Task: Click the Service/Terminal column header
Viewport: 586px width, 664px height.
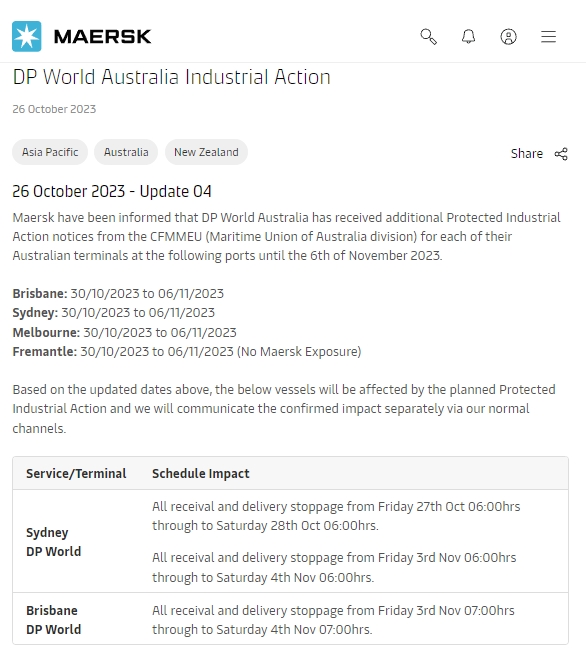Action: (76, 473)
